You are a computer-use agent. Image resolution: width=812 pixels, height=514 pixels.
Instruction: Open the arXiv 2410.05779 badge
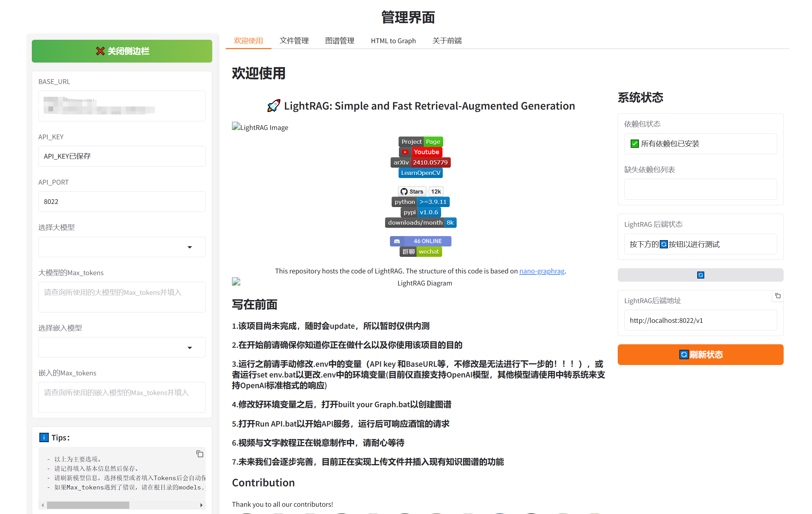point(420,162)
